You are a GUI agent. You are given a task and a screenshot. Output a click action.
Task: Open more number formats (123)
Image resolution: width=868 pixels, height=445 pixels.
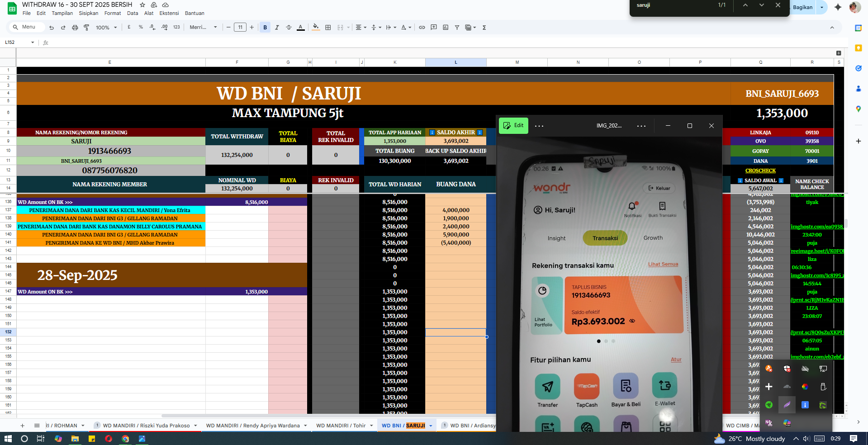176,27
